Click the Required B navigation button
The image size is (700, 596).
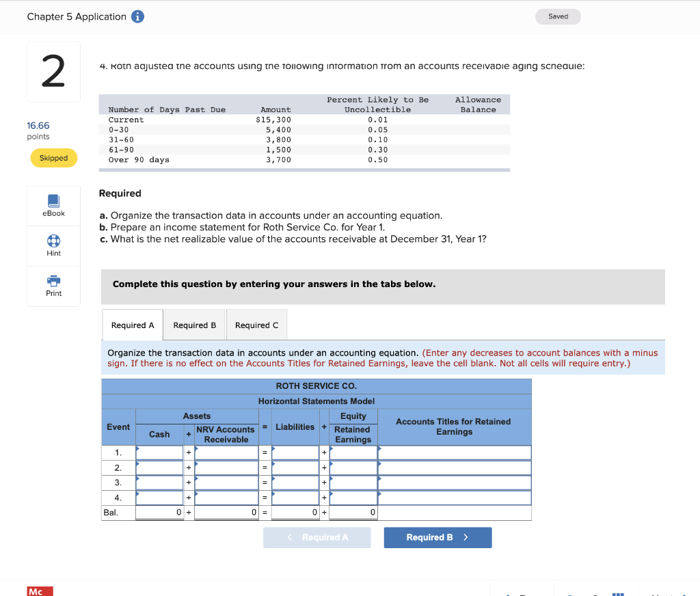[437, 537]
